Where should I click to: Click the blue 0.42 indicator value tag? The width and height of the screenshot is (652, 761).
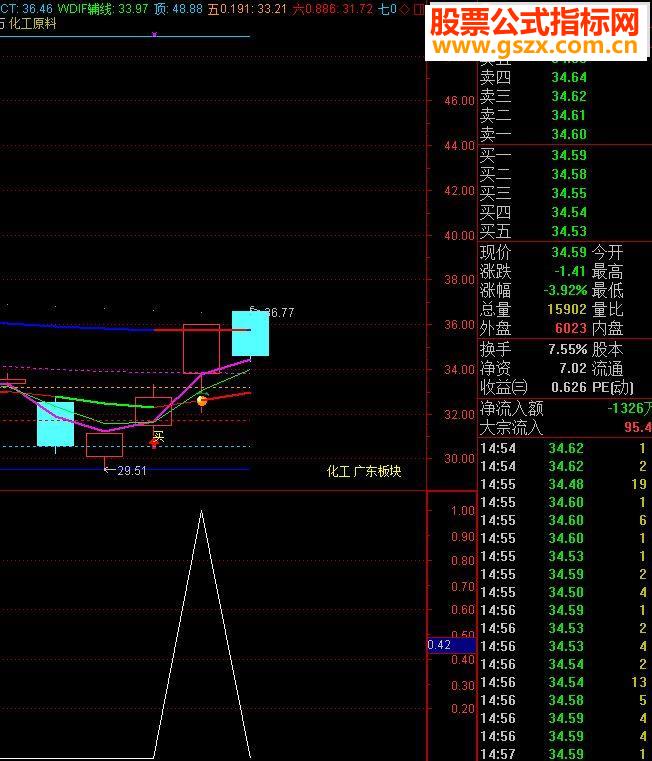point(451,645)
